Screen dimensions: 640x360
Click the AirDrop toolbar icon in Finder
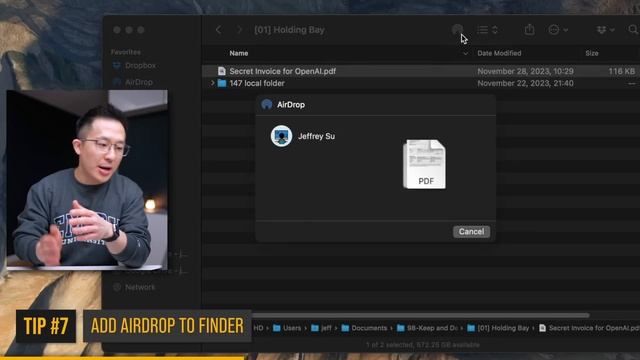pos(457,29)
